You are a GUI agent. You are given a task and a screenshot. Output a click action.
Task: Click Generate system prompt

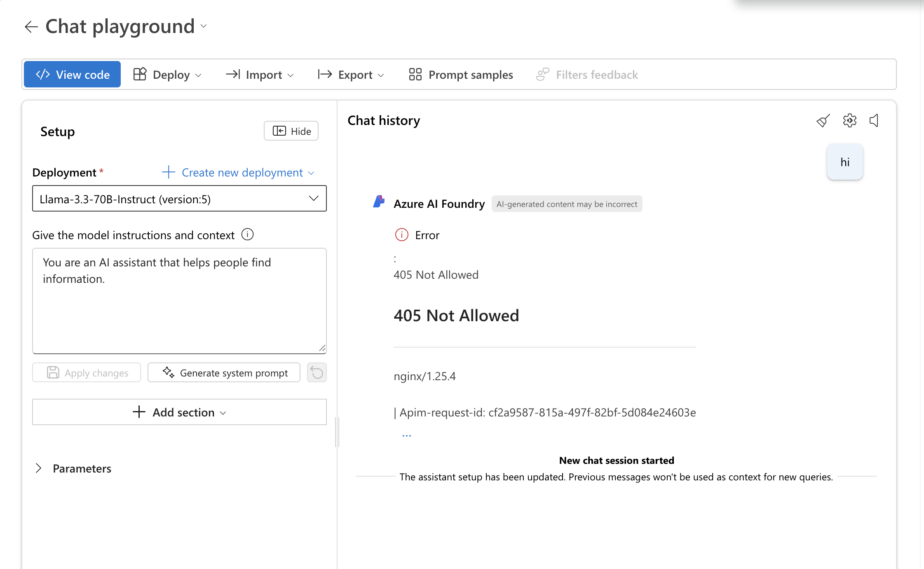(x=224, y=373)
